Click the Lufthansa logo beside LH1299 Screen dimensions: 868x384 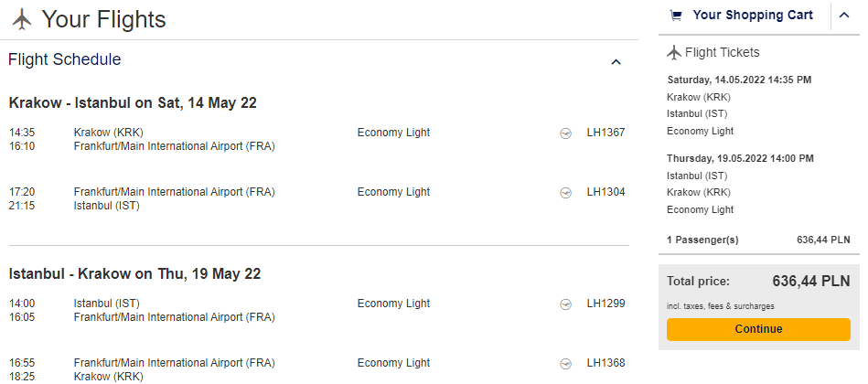click(566, 304)
